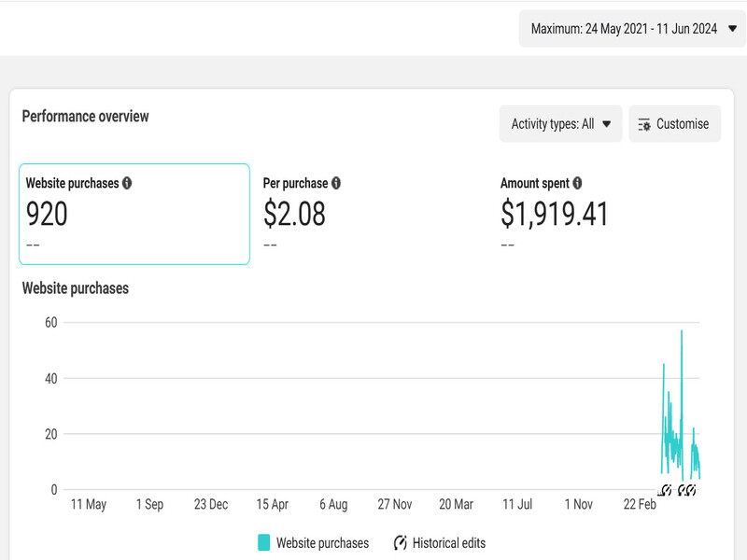Viewport: 747px width, 560px height.
Task: Click the info icon beside Website purchases
Action: click(x=127, y=183)
